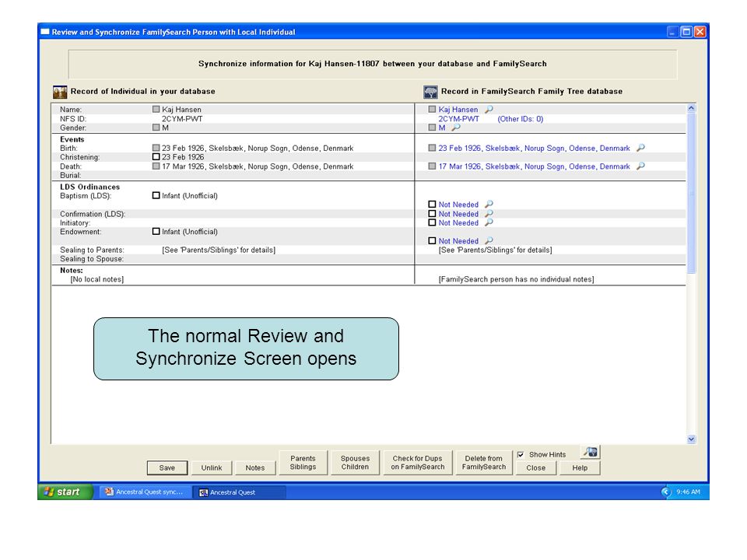747x560 pixels.
Task: Toggle local Birth checkbox
Action: coord(156,148)
